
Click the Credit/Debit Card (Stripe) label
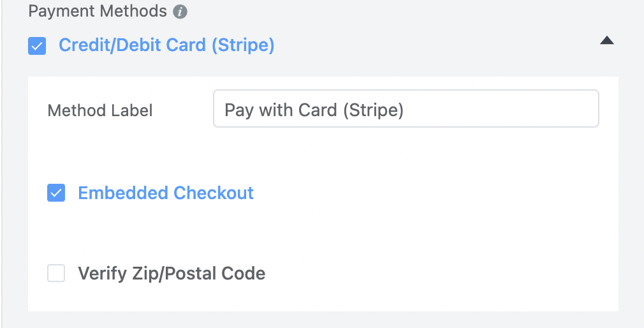coord(166,45)
